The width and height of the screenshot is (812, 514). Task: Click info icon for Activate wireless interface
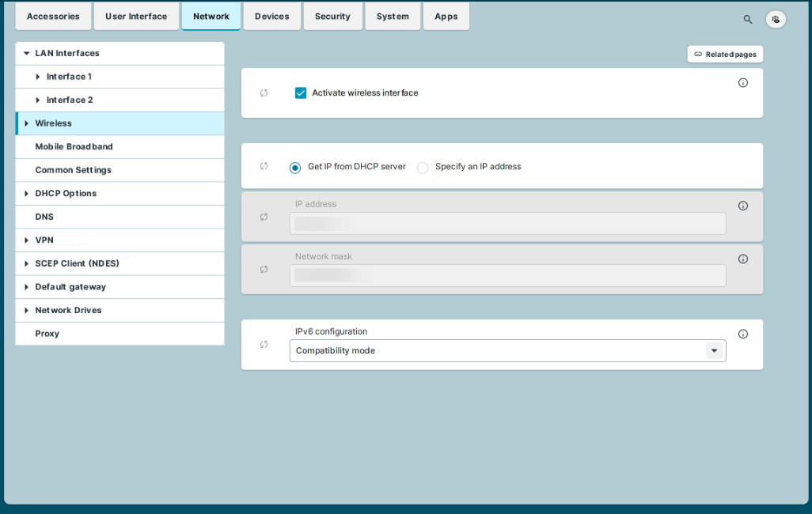[742, 83]
